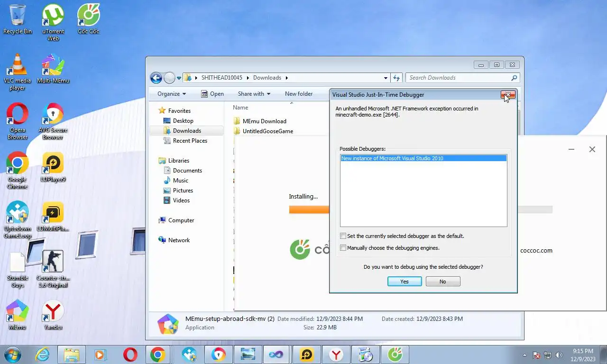Screen dimensions: 607x364
Task: Click the Open toolbar button in Explorer
Action: pyautogui.click(x=212, y=94)
